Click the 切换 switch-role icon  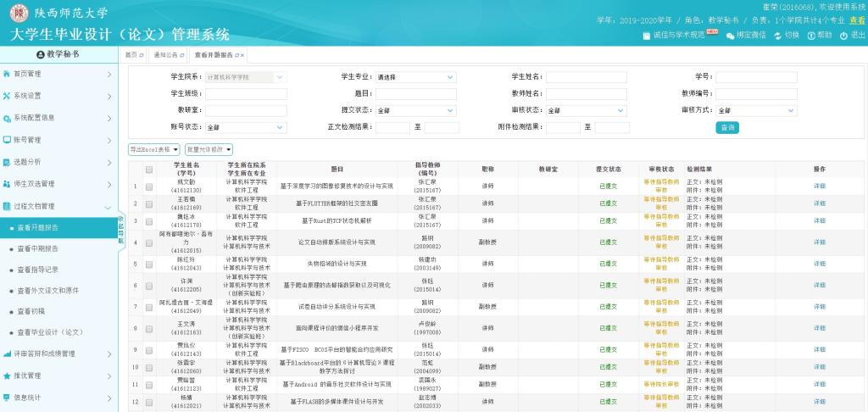coord(777,36)
